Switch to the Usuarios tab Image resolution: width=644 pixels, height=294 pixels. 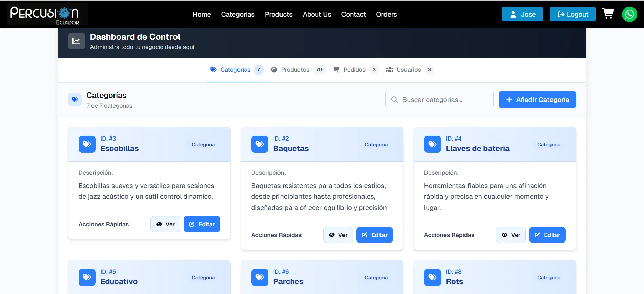tap(410, 70)
